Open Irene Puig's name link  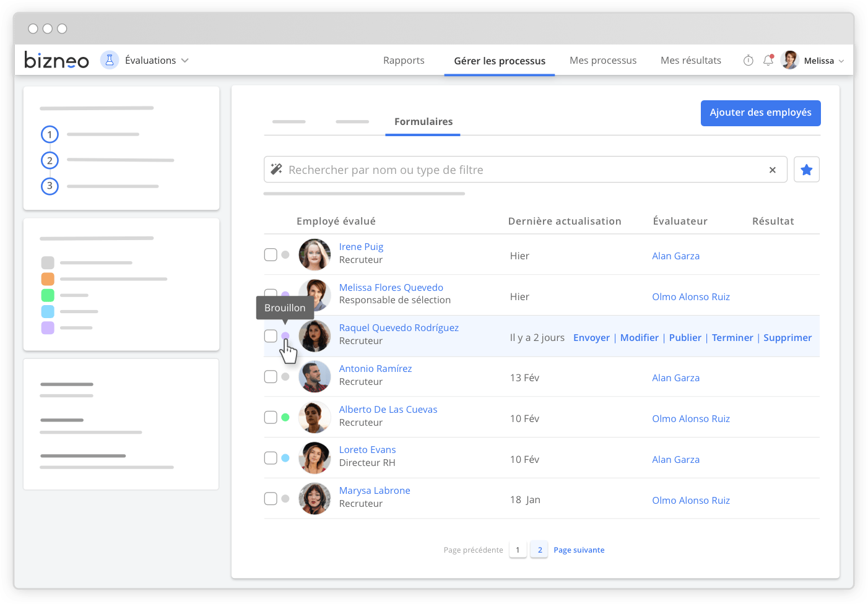click(361, 246)
